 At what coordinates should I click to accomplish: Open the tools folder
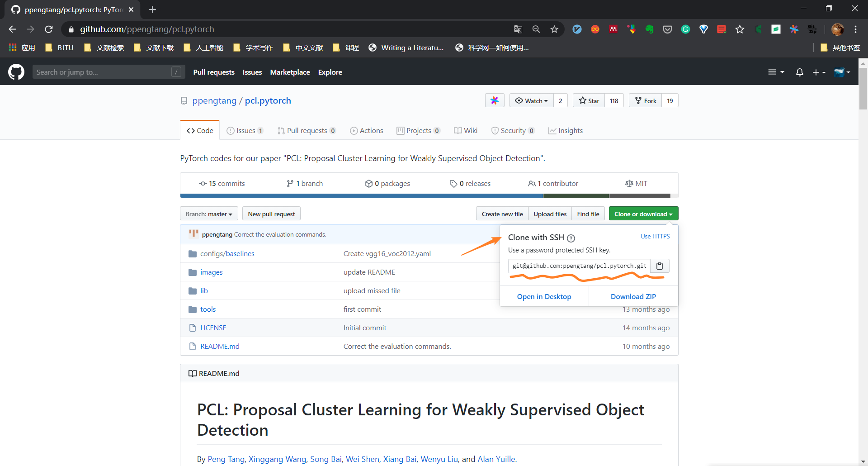[x=208, y=309]
